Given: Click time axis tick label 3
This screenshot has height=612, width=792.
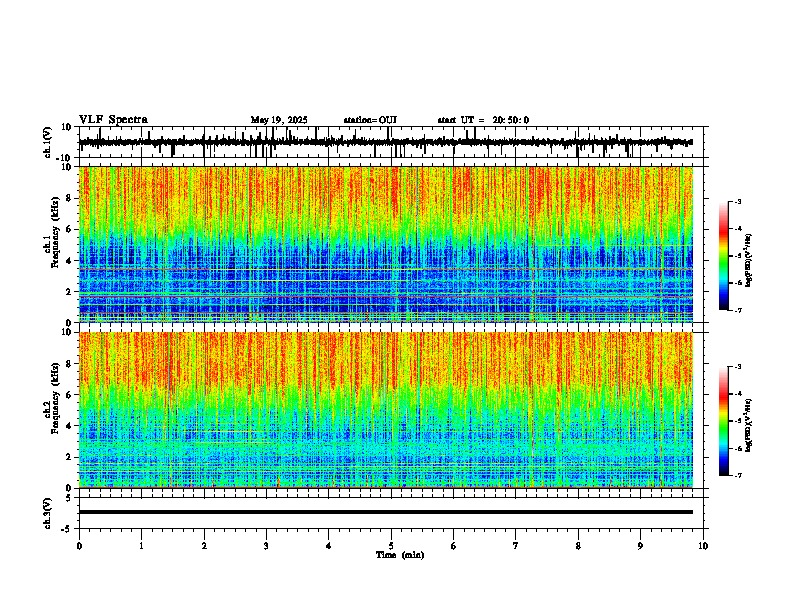Looking at the screenshot, I should (x=266, y=546).
